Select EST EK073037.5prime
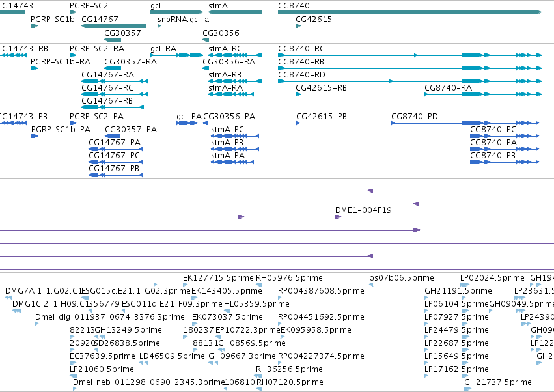 point(195,324)
